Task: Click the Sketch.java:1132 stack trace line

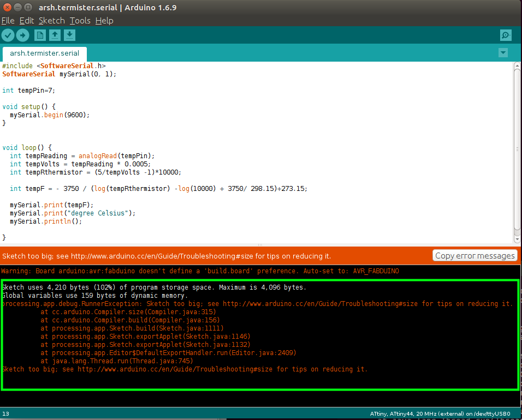Action: point(145,345)
